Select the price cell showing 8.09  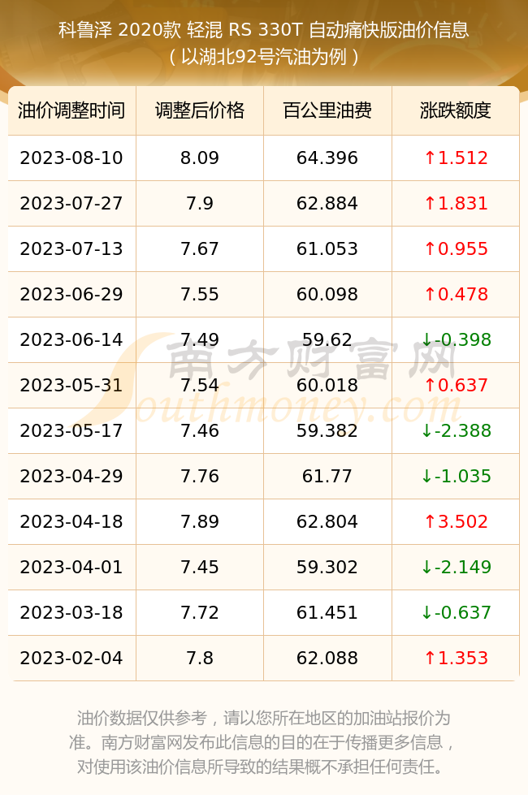tap(200, 158)
